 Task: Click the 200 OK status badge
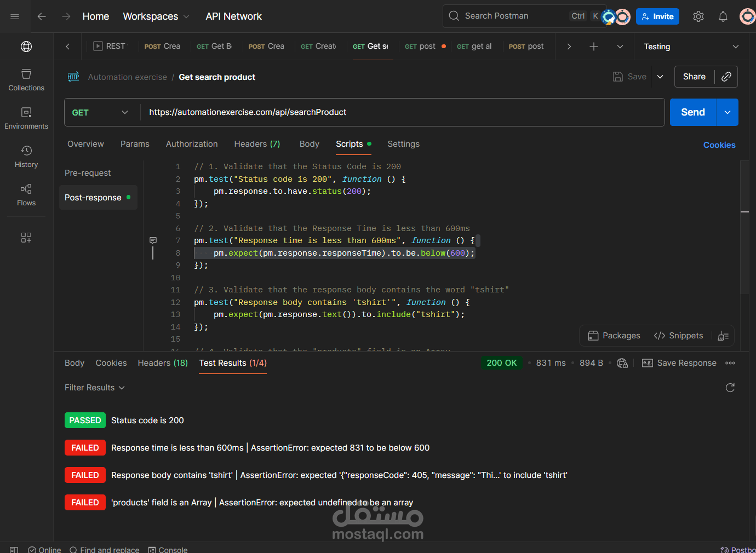(x=502, y=363)
